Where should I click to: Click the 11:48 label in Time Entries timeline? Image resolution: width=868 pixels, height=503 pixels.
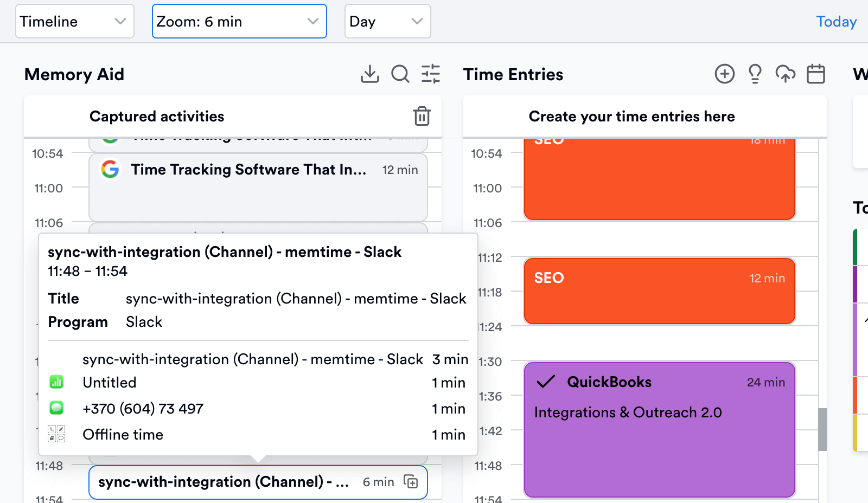tap(488, 466)
